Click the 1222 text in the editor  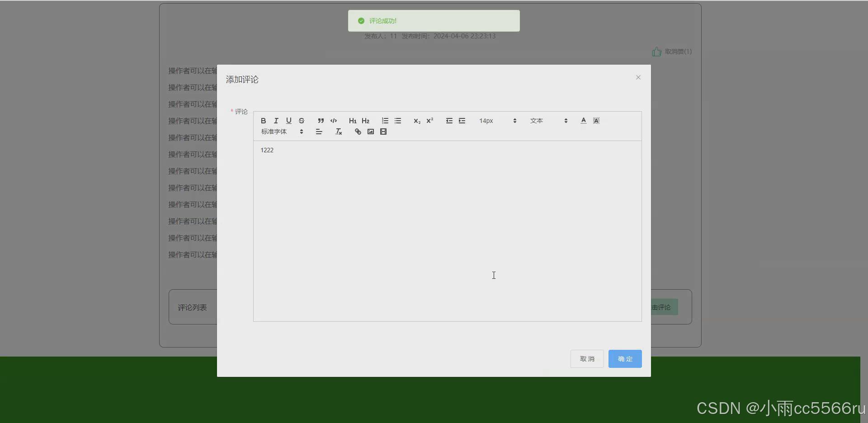click(267, 150)
